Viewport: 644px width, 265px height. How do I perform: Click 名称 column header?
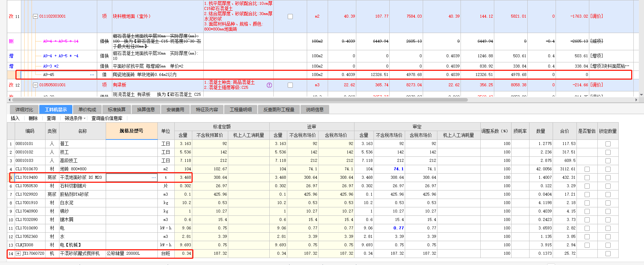[x=83, y=131]
